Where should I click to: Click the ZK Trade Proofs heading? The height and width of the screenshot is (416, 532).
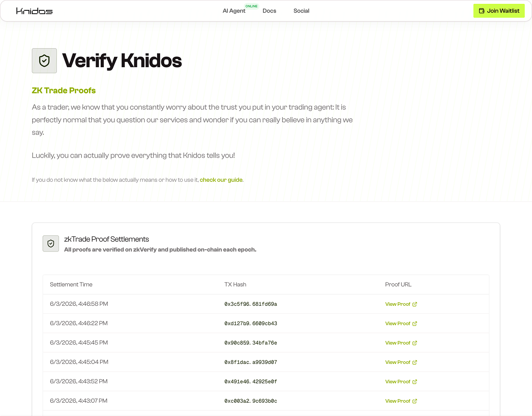click(64, 90)
